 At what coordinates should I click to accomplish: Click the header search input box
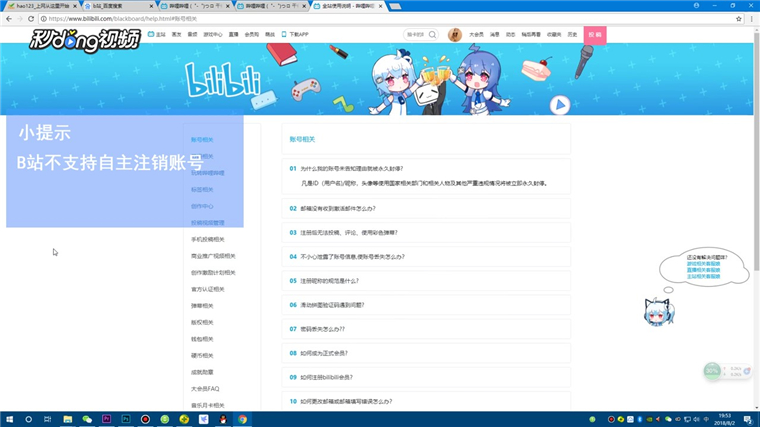click(416, 34)
